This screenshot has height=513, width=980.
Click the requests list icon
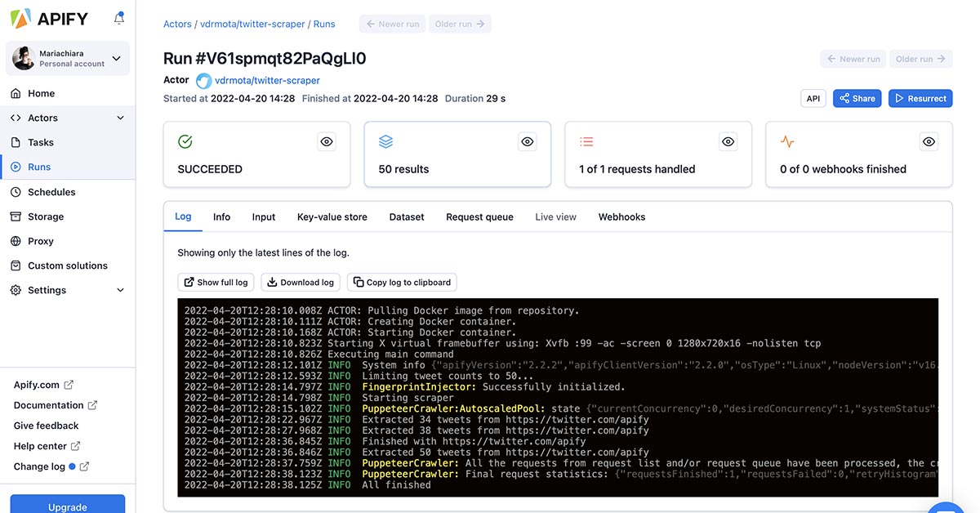click(x=586, y=142)
